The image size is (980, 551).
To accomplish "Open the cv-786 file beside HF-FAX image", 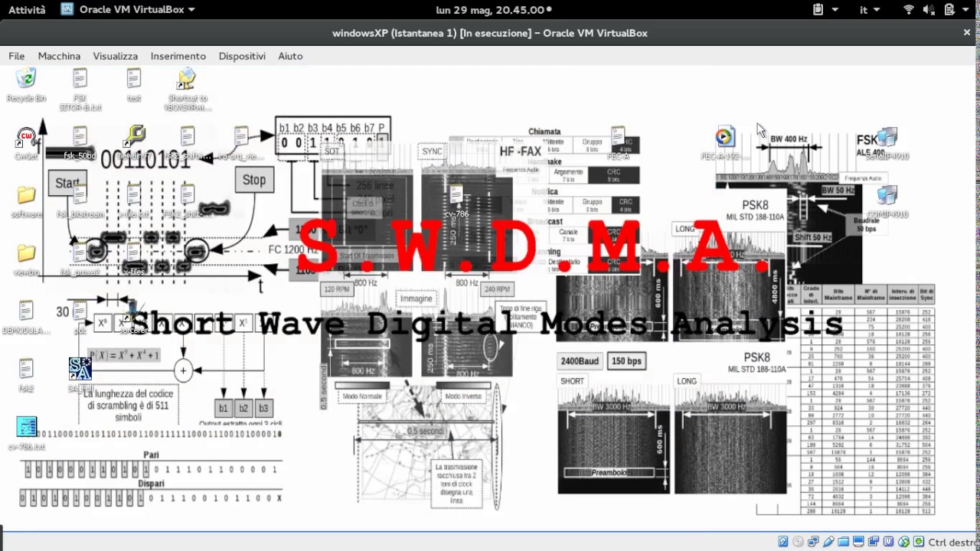I will click(x=456, y=195).
